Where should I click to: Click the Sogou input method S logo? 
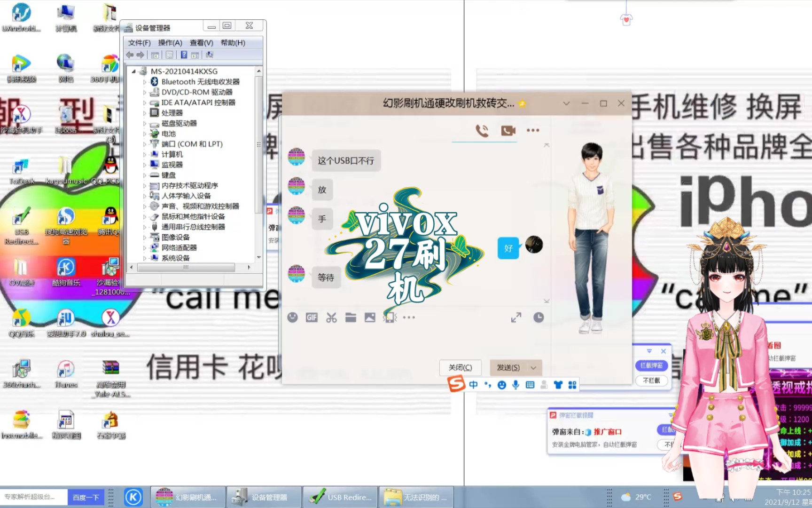[x=456, y=384]
